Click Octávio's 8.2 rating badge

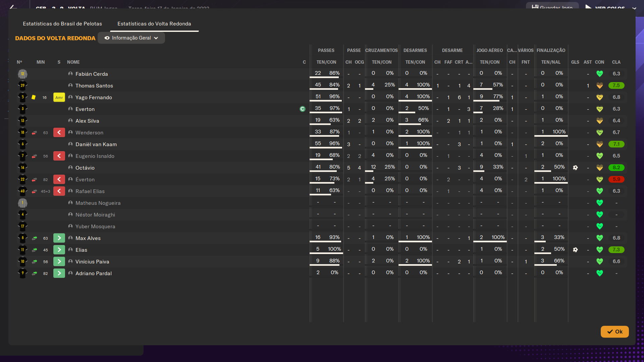[616, 168]
